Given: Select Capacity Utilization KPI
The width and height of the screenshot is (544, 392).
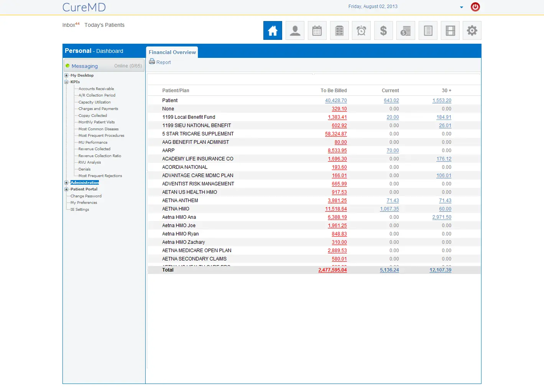Looking at the screenshot, I should 95,102.
